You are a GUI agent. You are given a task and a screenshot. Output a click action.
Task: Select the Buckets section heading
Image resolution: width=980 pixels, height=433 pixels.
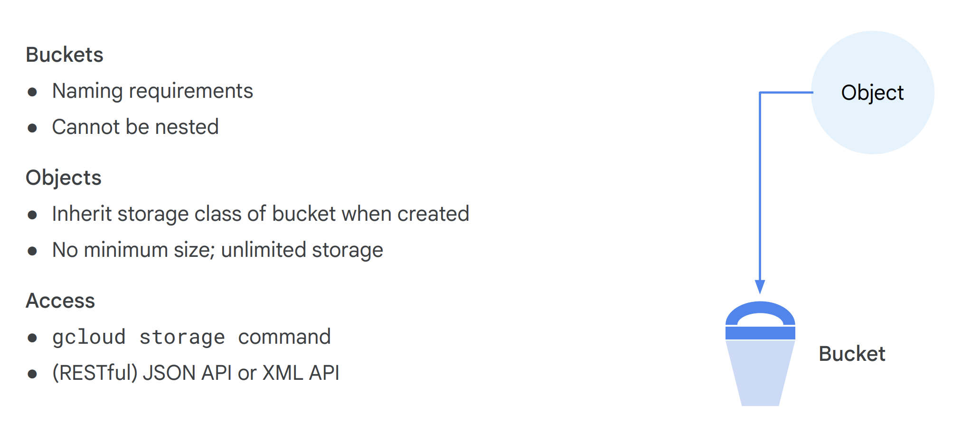(65, 55)
